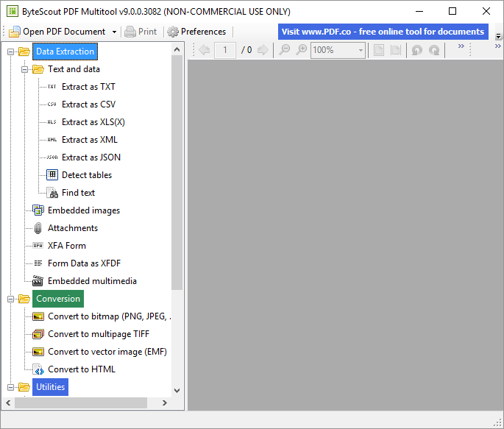Open main toolbar options dropdown arrow
The height and width of the screenshot is (429, 504).
coord(498,36)
